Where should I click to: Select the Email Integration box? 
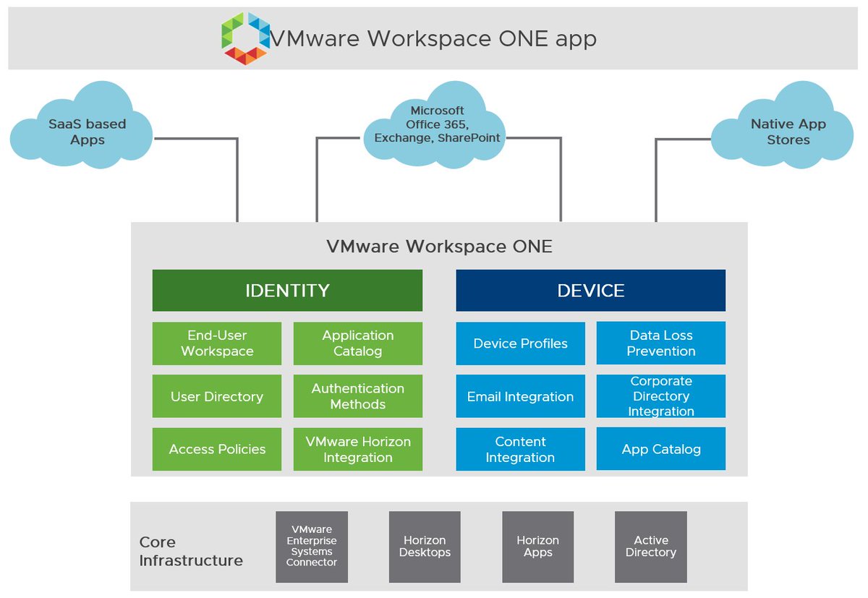[520, 396]
